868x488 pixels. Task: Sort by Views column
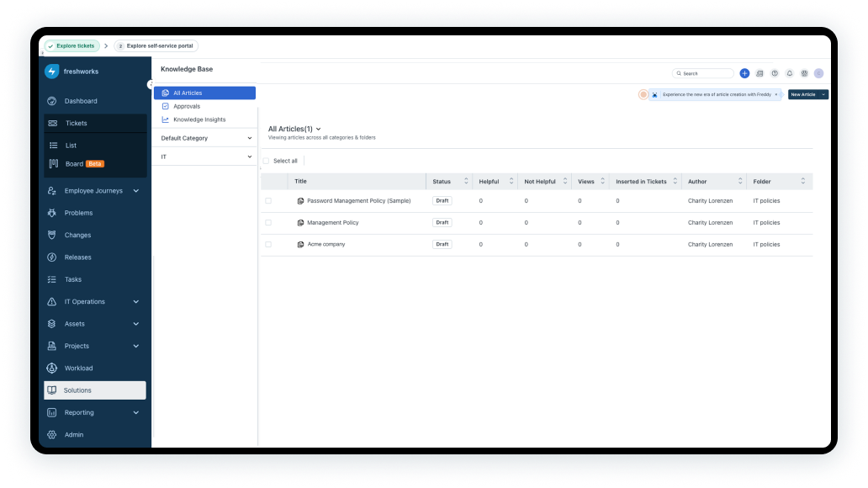coord(603,181)
